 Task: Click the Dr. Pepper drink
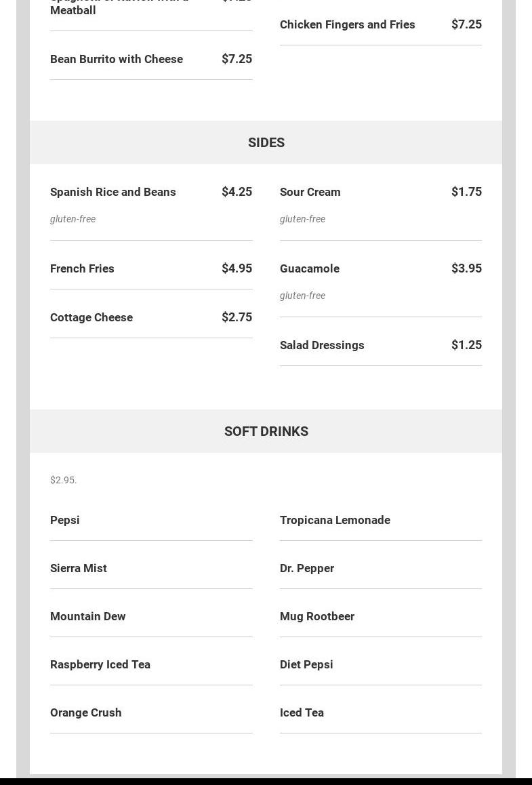tap(307, 568)
